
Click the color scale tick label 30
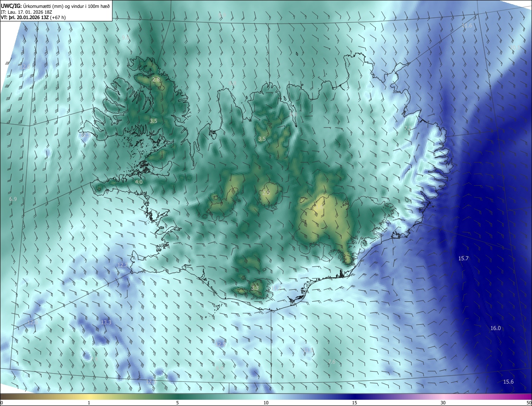(x=443, y=403)
